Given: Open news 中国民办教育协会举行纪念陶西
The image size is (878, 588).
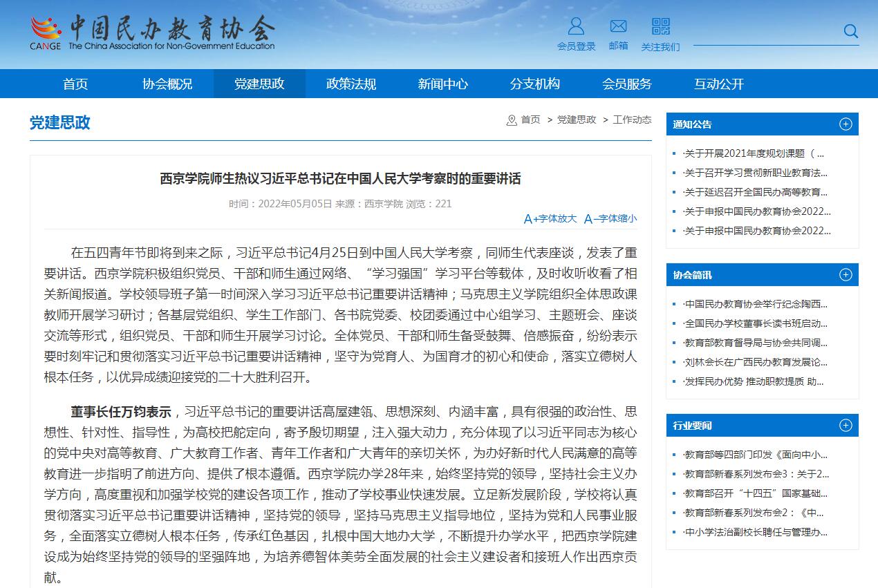Looking at the screenshot, I should pyautogui.click(x=756, y=304).
